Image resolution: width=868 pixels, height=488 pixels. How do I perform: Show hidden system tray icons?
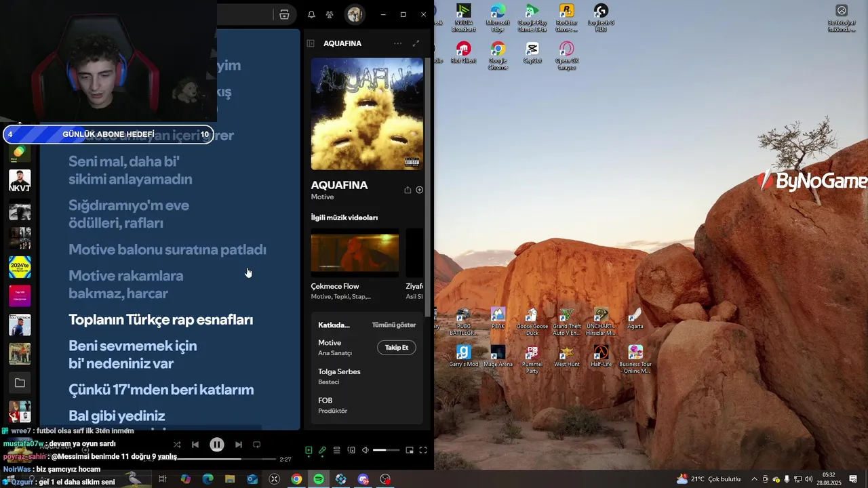(x=754, y=479)
